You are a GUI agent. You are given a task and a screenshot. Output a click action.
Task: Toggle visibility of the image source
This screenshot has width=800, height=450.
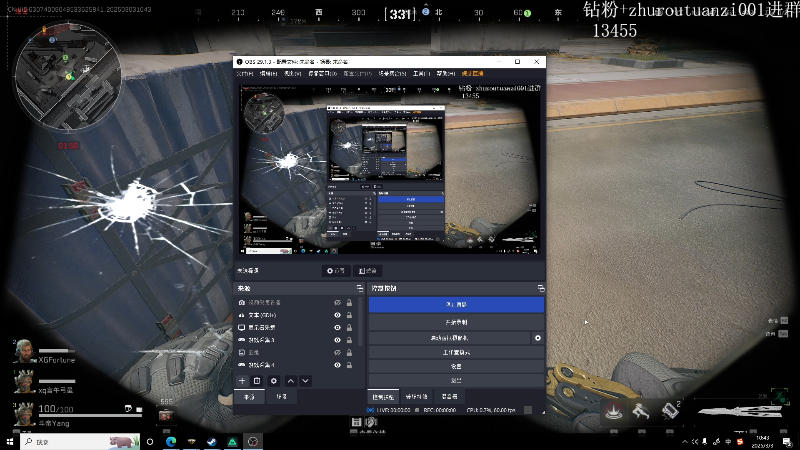tap(337, 353)
